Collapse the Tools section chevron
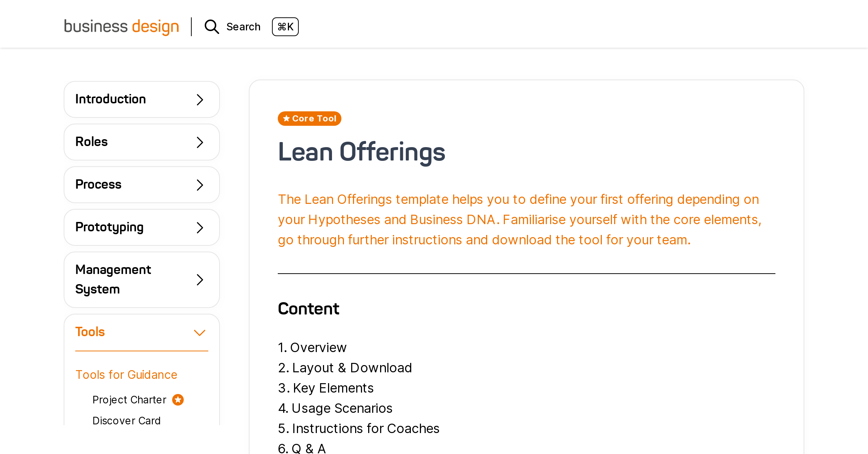 point(200,332)
